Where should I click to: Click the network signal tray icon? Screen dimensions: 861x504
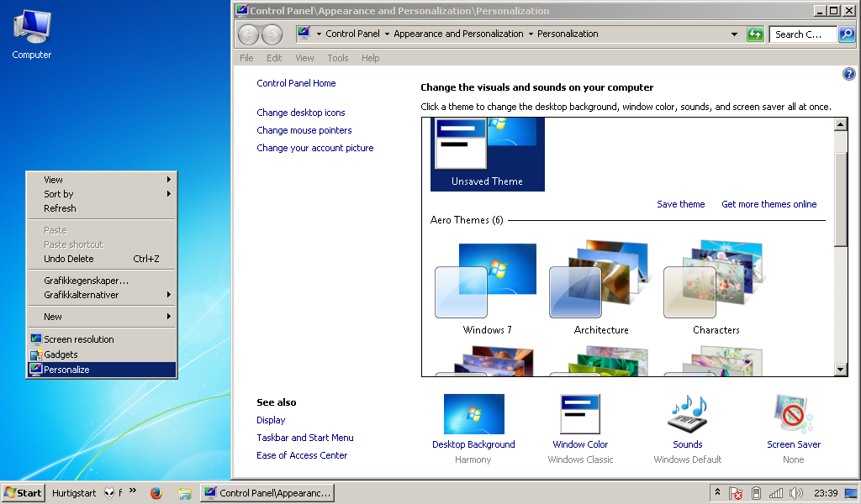[x=776, y=493]
